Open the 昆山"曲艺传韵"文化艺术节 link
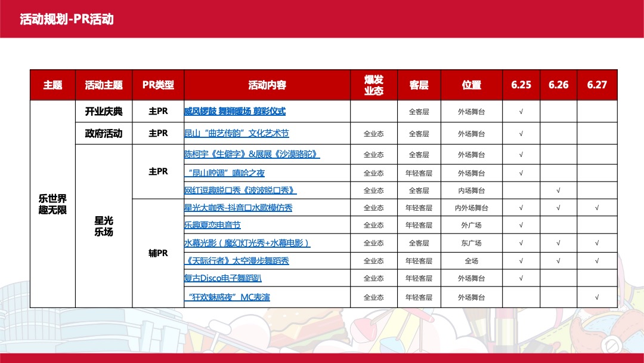The image size is (644, 363). [x=236, y=134]
